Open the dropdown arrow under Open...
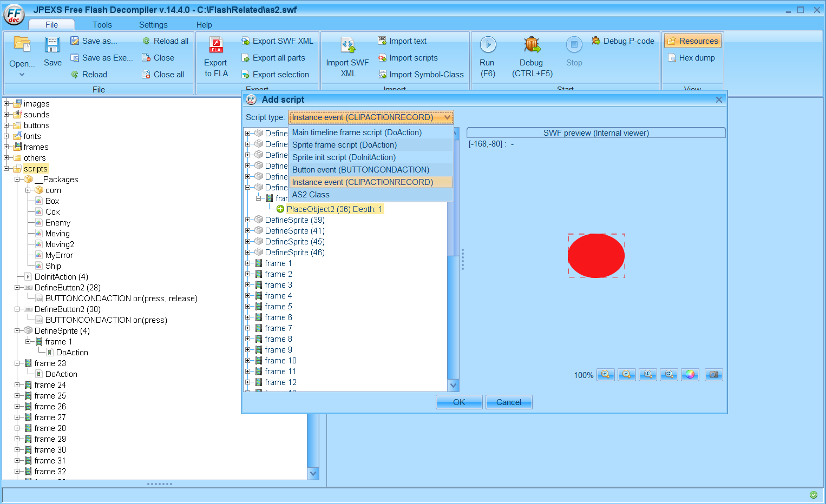Image resolution: width=826 pixels, height=504 pixels. (x=22, y=75)
